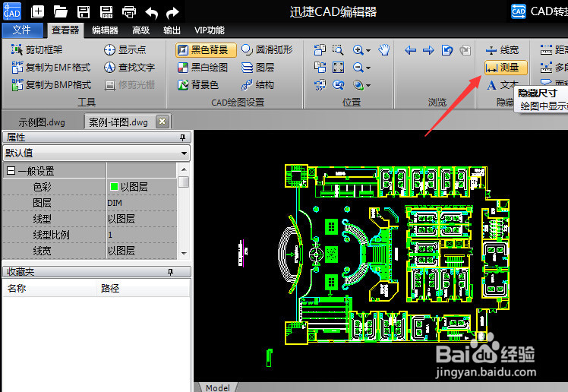Click the refresh view icon in 浏览 group

(447, 50)
